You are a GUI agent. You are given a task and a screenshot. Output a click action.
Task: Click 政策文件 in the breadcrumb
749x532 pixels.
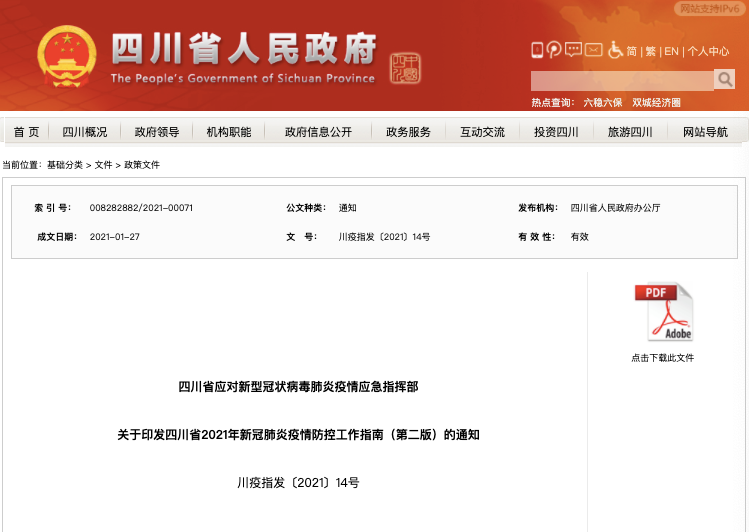click(x=142, y=165)
